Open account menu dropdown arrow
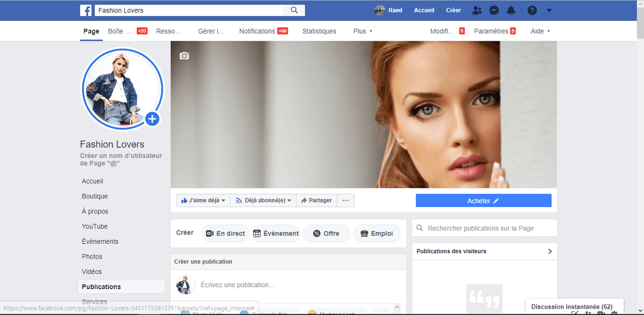 click(548, 10)
